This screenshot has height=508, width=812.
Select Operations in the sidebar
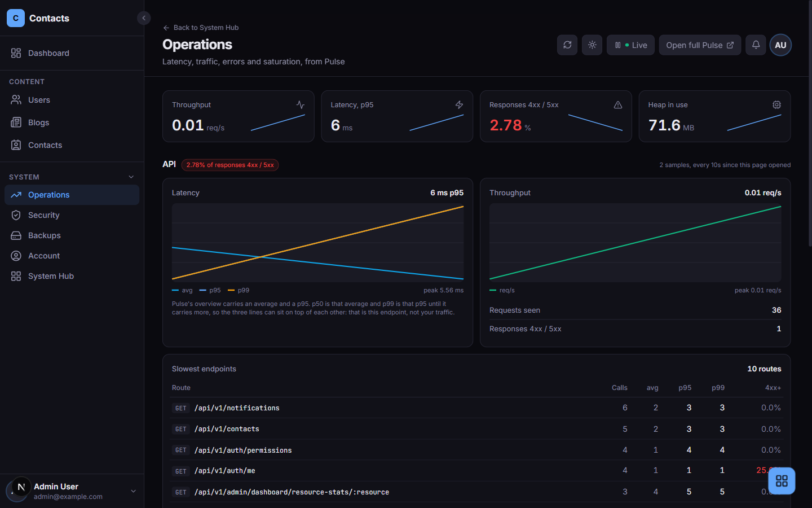(x=72, y=195)
